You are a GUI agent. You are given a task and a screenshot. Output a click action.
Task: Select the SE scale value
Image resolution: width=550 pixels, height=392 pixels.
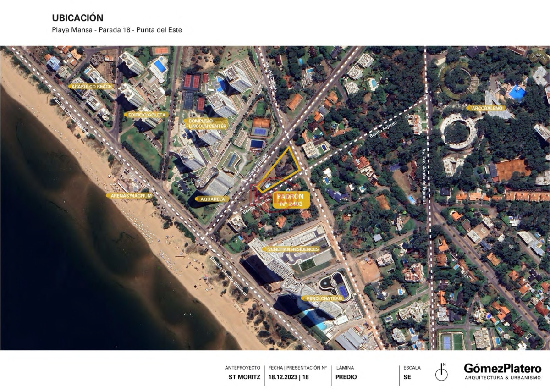[x=407, y=377]
